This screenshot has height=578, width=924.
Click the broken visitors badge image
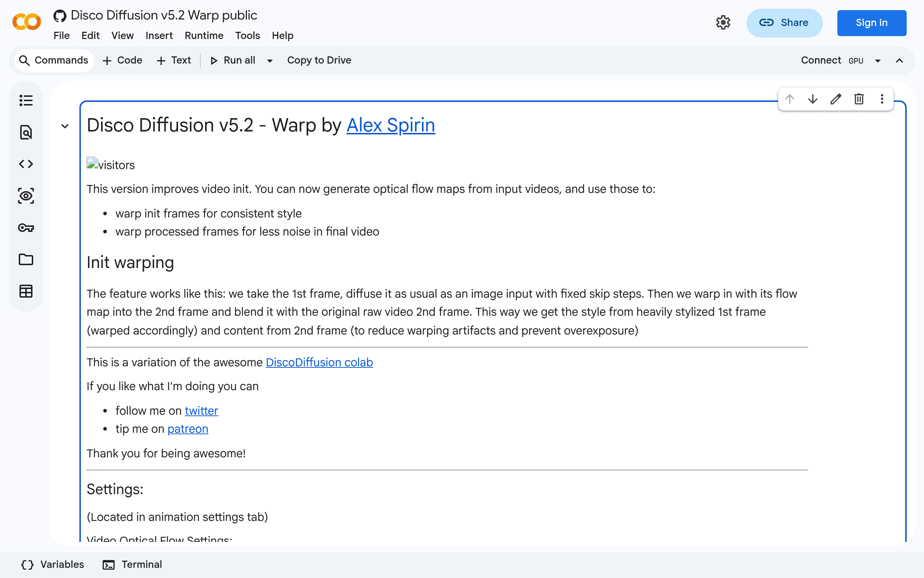[111, 164]
